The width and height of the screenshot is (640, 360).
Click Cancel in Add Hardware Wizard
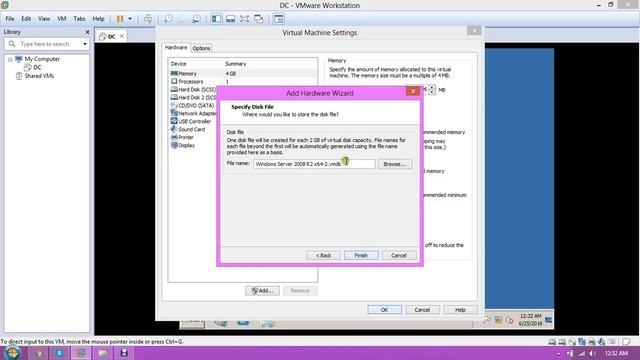[399, 255]
